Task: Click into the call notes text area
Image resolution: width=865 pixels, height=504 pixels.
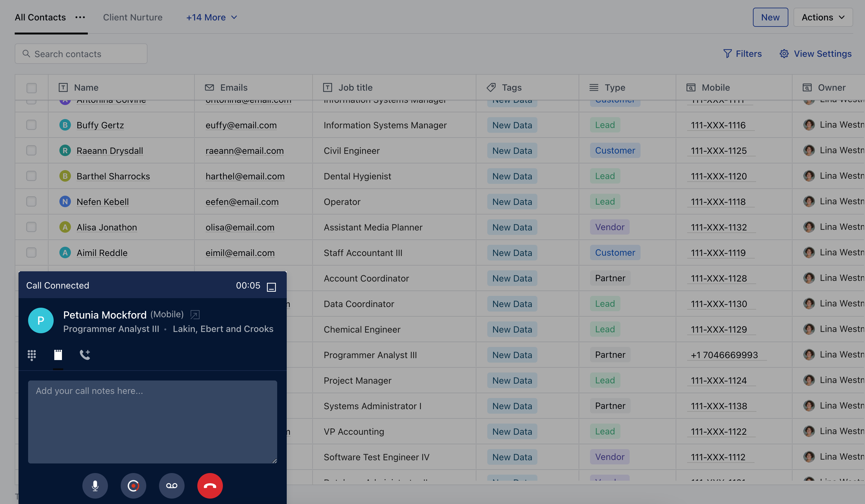Action: 152,422
